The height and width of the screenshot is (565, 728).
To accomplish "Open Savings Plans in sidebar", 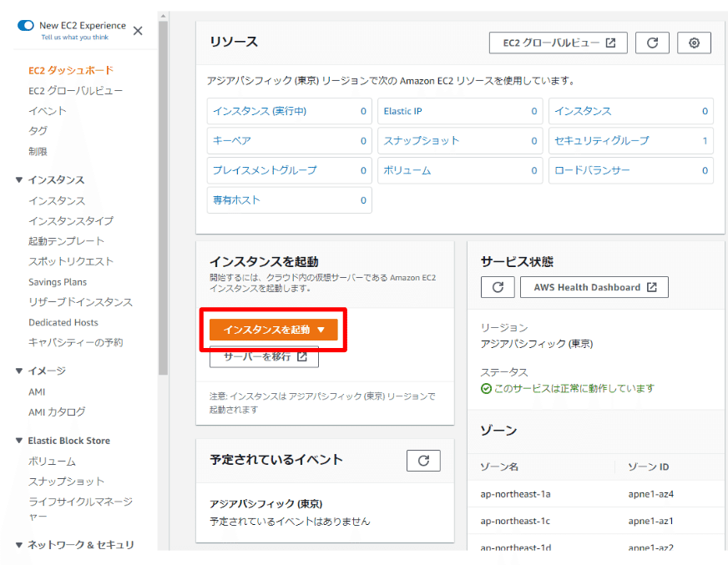I will pyautogui.click(x=58, y=282).
